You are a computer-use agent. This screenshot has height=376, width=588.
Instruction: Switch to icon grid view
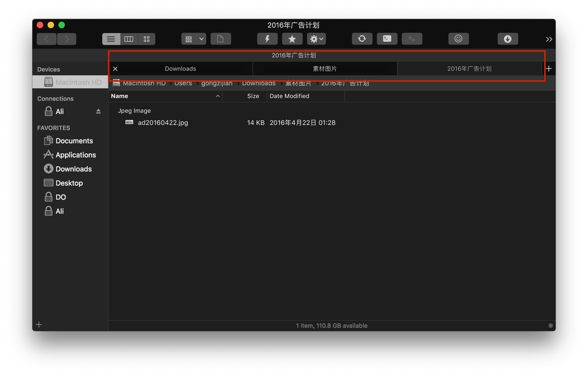(x=147, y=39)
